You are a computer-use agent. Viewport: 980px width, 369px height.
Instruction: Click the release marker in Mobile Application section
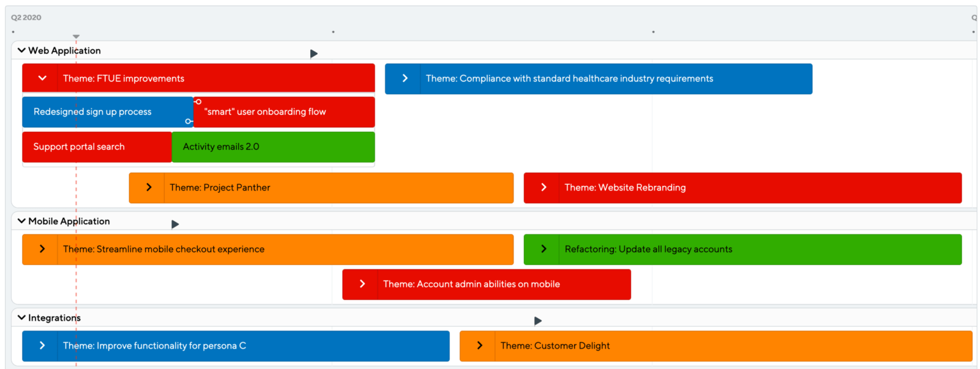(175, 224)
